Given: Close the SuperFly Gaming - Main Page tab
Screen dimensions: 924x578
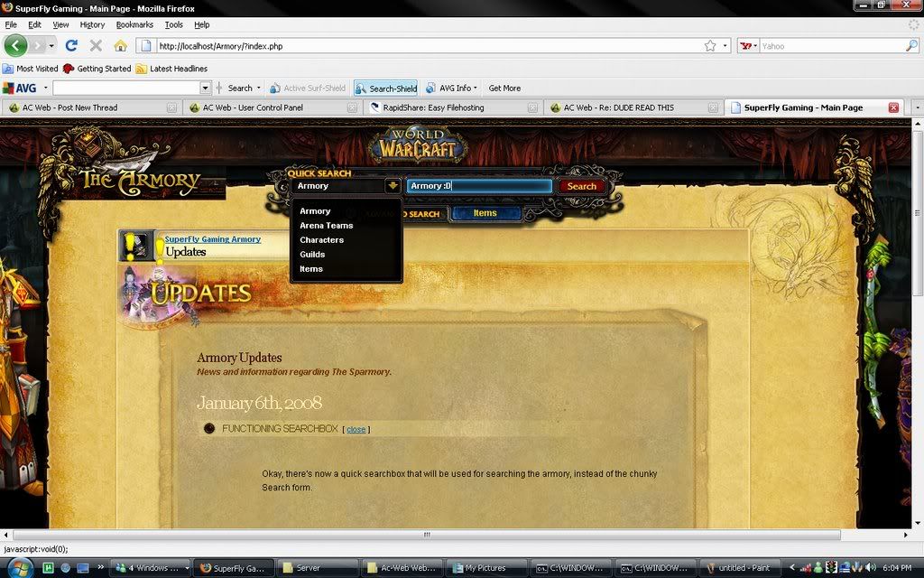Looking at the screenshot, I should coord(893,107).
